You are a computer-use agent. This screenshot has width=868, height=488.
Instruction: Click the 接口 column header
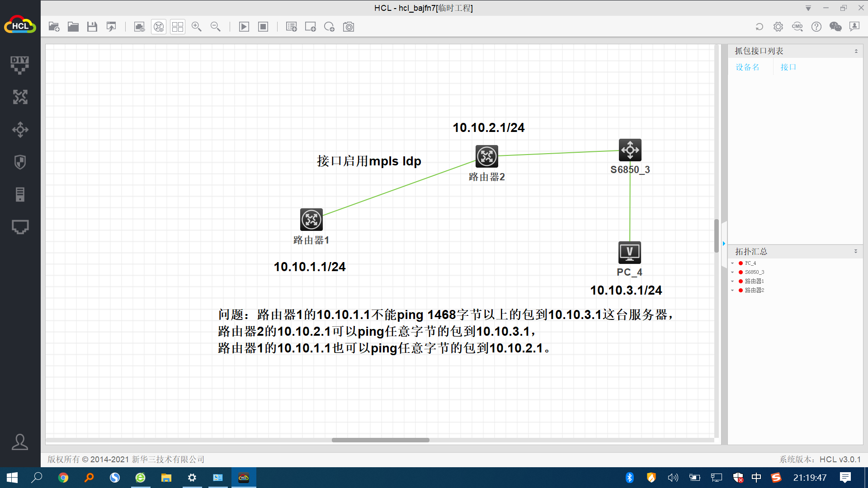click(x=788, y=67)
